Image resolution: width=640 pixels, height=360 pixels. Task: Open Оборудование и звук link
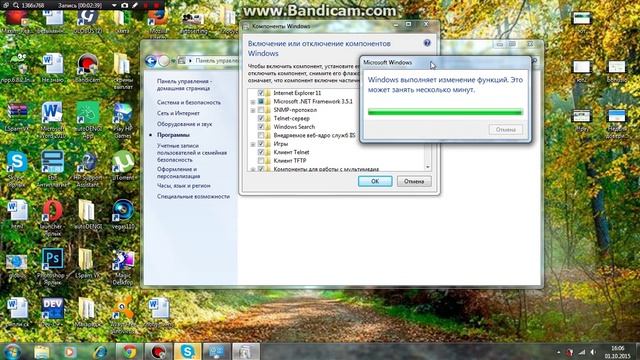click(184, 124)
